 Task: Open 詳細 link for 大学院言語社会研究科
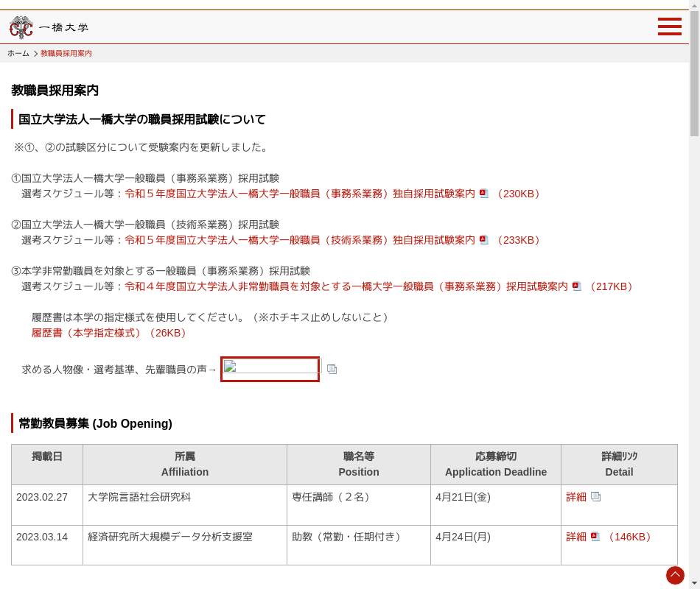pyautogui.click(x=576, y=497)
